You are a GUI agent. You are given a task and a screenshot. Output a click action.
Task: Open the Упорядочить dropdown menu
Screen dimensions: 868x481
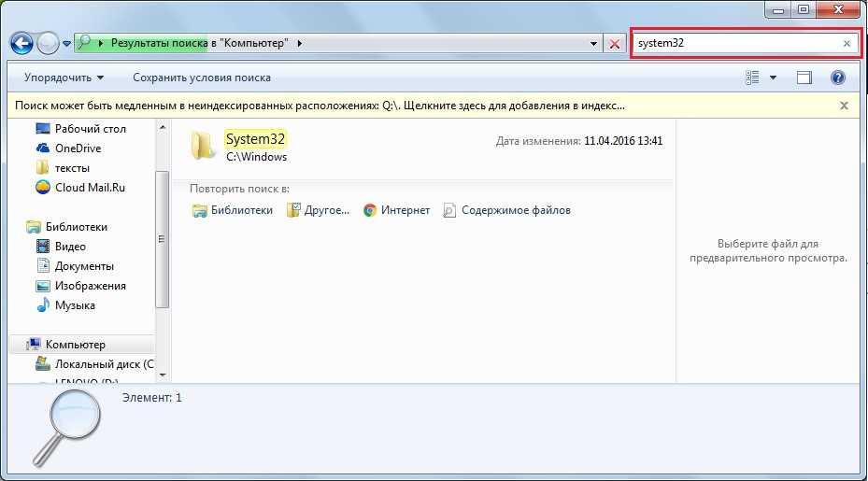click(64, 78)
